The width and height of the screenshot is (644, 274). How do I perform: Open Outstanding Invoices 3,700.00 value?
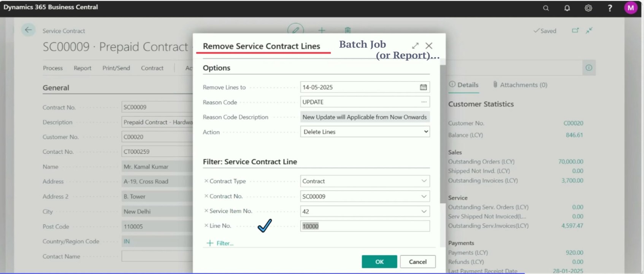tap(572, 180)
